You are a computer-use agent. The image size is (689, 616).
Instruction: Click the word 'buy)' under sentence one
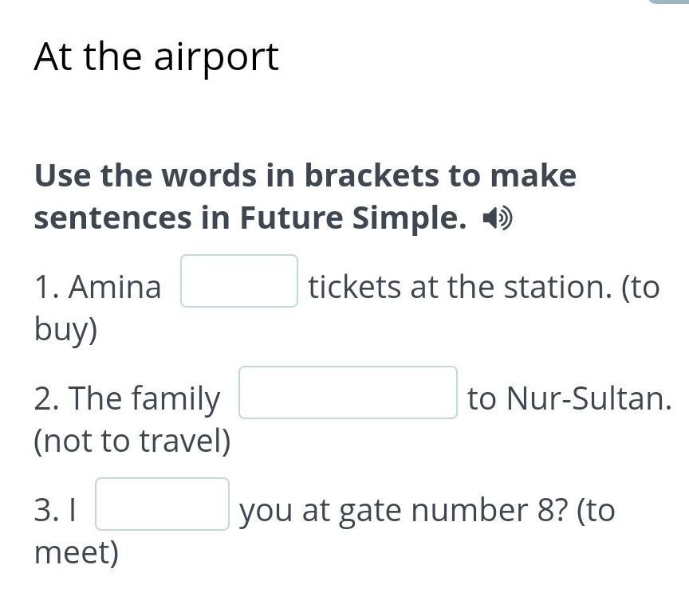tap(65, 329)
